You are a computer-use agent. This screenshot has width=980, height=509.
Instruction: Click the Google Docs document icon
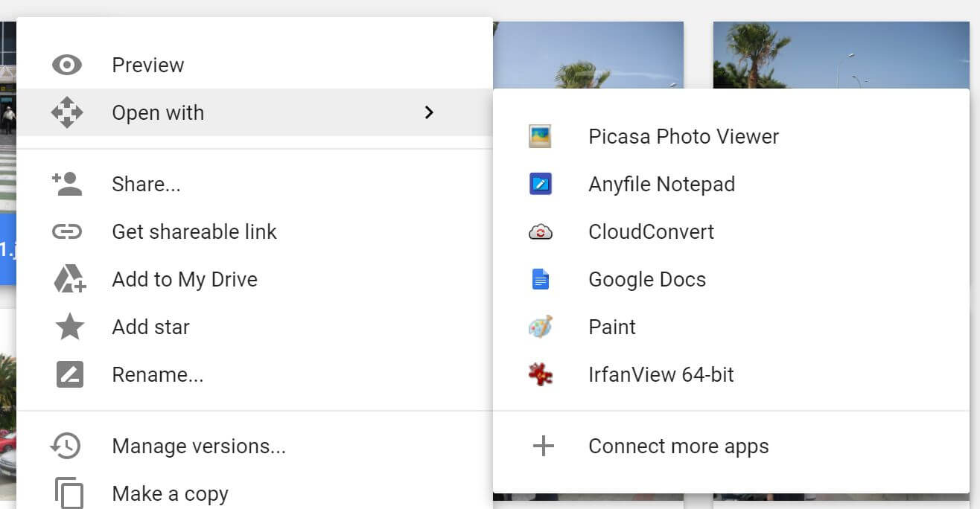[540, 280]
